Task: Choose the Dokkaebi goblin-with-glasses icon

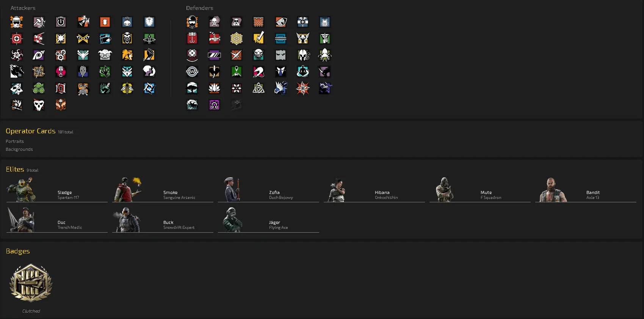Action: click(105, 55)
